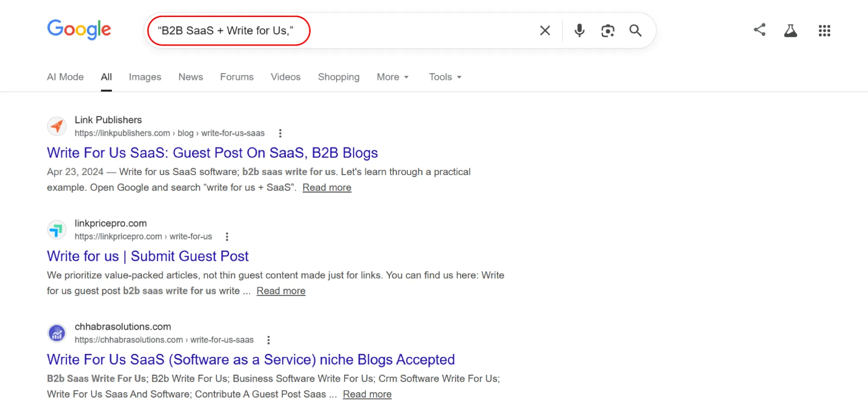Open Google Lens image search
Image resolution: width=868 pixels, height=416 pixels.
607,30
